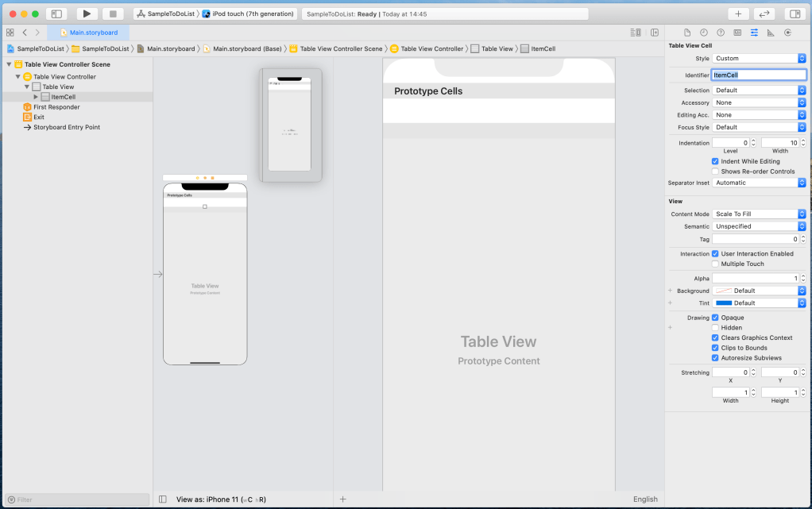Show the Size inspector ruler icon
The width and height of the screenshot is (812, 509).
(771, 33)
